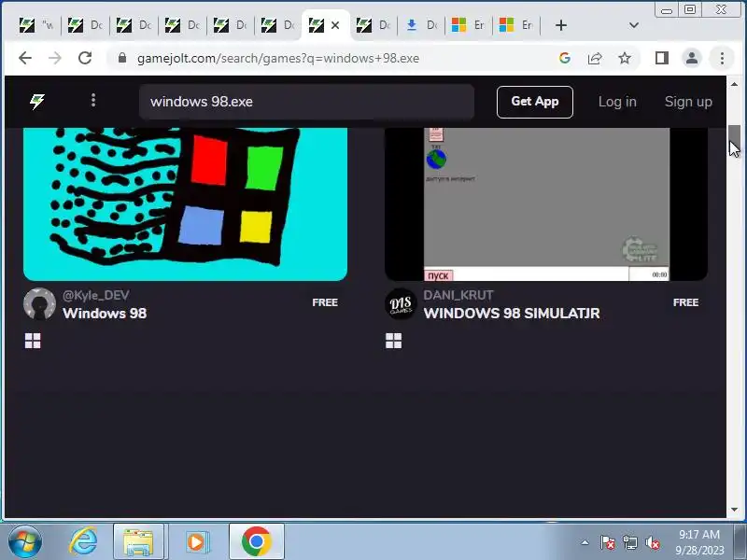Focus the 'windows 98.exe' search field
The width and height of the screenshot is (747, 560).
(306, 102)
